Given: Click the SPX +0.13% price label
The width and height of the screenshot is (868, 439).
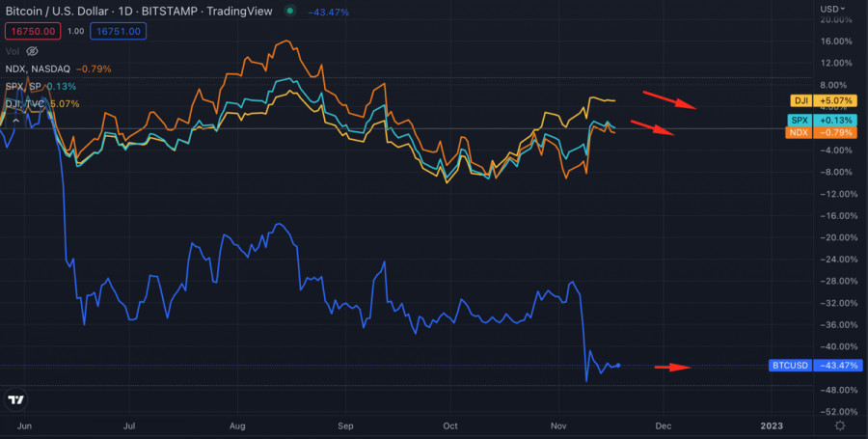Looking at the screenshot, I should (x=822, y=121).
